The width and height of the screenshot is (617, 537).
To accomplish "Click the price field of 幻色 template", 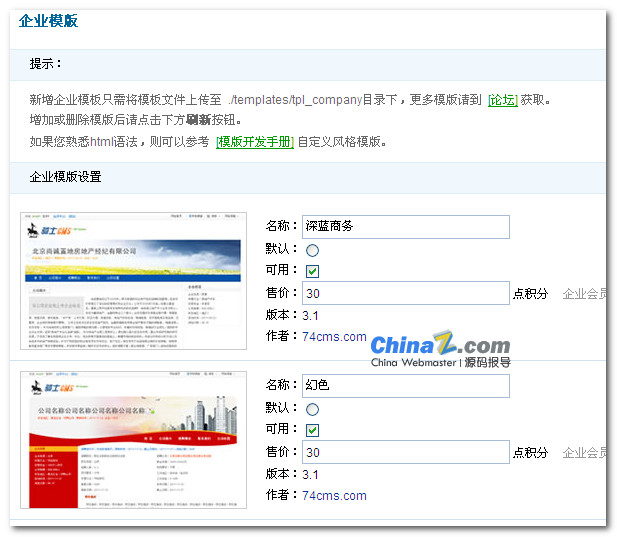I will click(x=406, y=452).
